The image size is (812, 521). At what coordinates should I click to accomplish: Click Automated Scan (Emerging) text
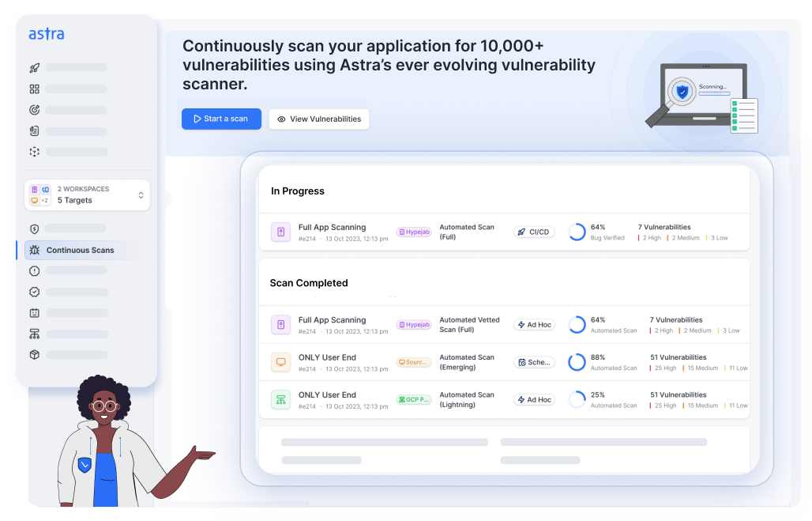(x=467, y=362)
